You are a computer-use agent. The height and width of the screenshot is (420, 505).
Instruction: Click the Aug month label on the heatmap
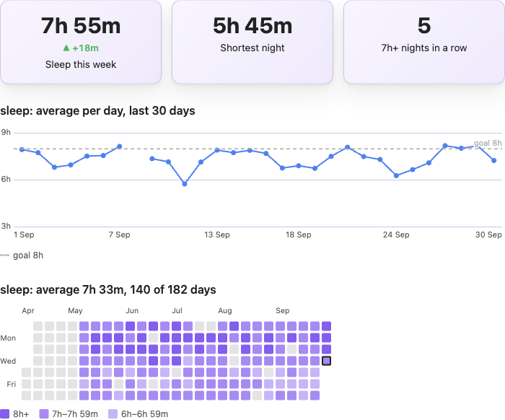(x=225, y=310)
